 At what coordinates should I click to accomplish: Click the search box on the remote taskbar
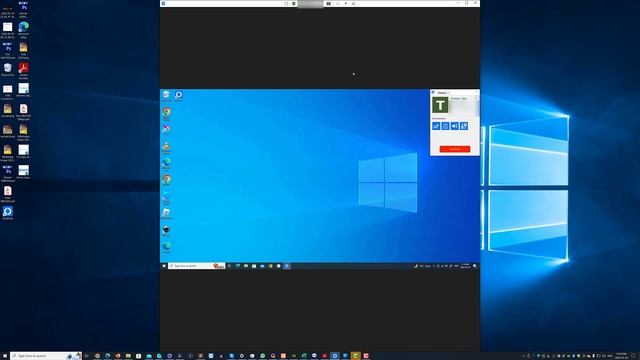tap(196, 266)
